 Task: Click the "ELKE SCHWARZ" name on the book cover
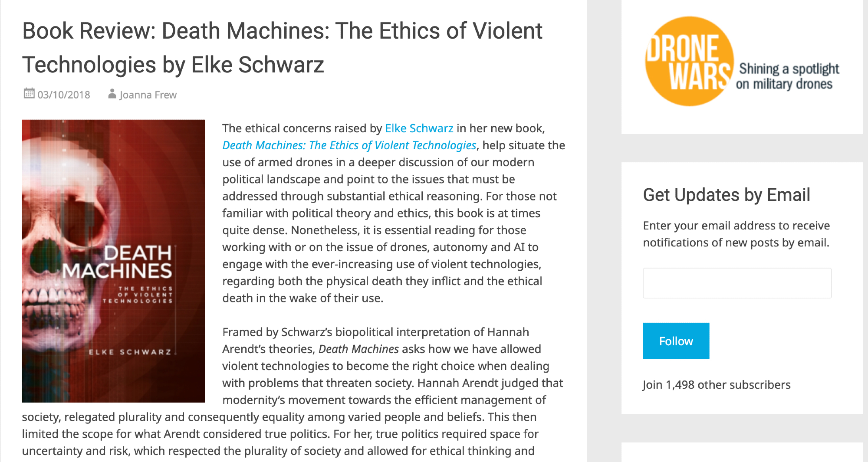(130, 352)
